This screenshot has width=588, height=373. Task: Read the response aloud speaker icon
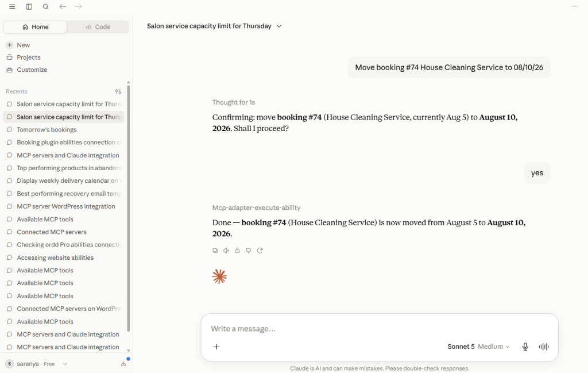click(226, 250)
